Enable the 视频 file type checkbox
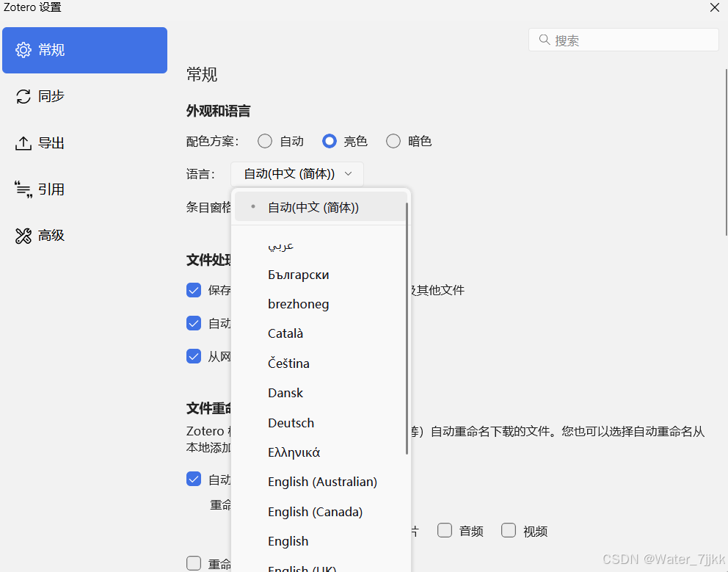Viewport: 728px width, 572px height. [x=509, y=530]
